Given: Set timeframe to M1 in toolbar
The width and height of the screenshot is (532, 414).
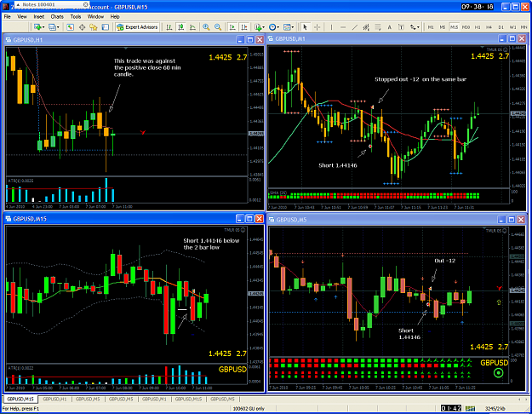Looking at the screenshot, I should [x=431, y=27].
